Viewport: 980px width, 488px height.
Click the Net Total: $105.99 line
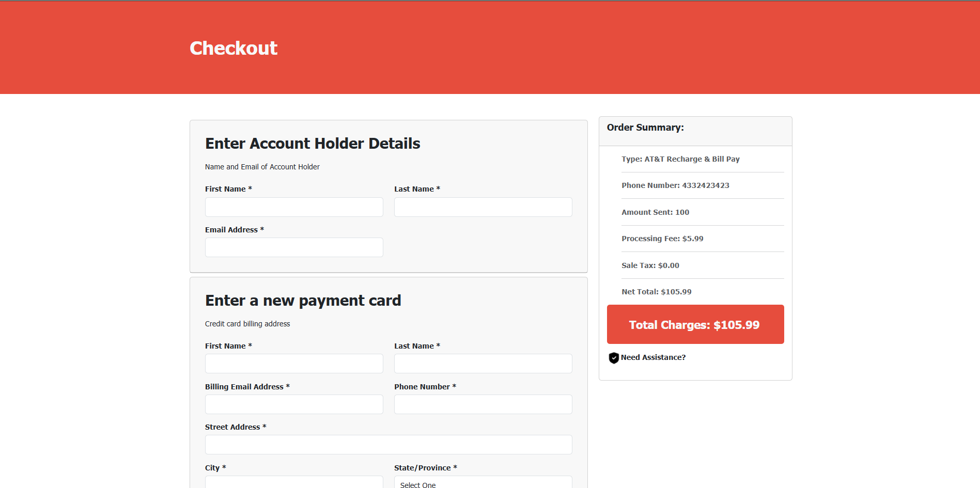[656, 292]
